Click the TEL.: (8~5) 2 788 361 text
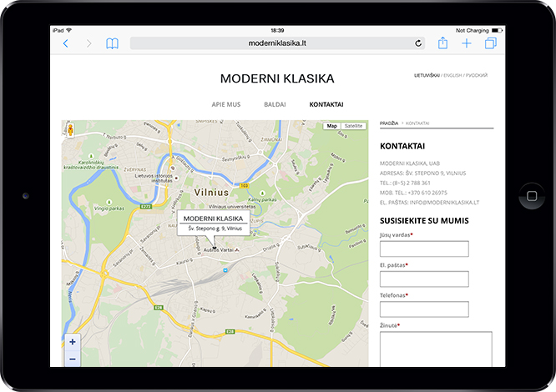Image resolution: width=556 pixels, height=392 pixels. [405, 183]
